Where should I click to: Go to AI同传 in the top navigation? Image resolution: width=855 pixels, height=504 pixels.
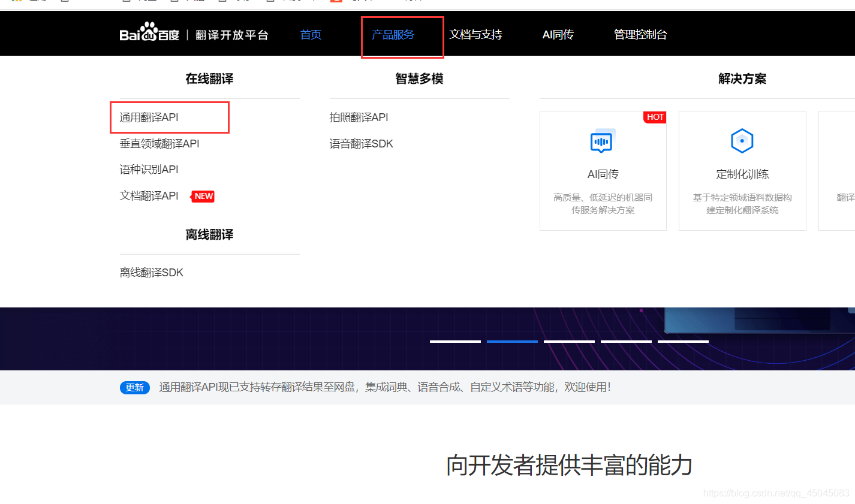tap(558, 34)
